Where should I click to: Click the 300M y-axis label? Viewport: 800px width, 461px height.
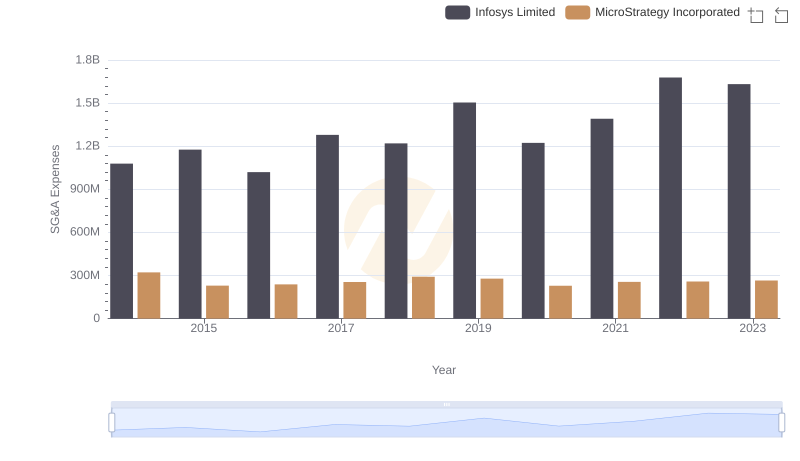(85, 275)
